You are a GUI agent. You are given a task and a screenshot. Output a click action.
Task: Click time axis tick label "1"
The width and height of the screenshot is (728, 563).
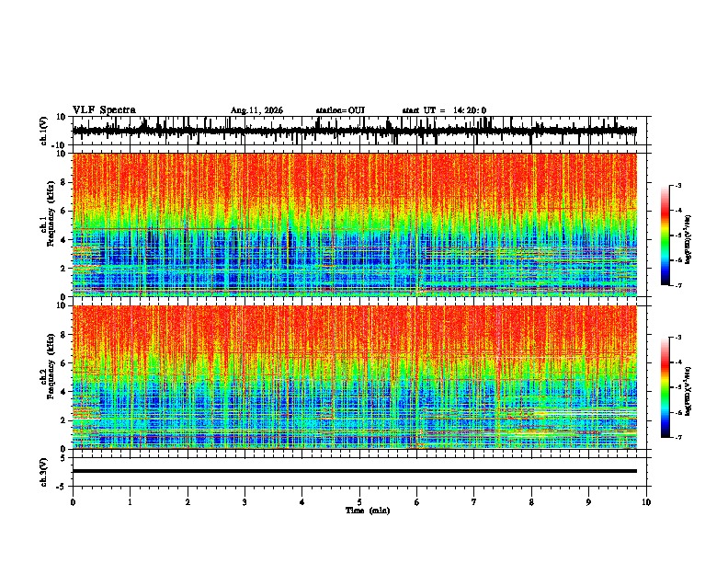tap(130, 502)
